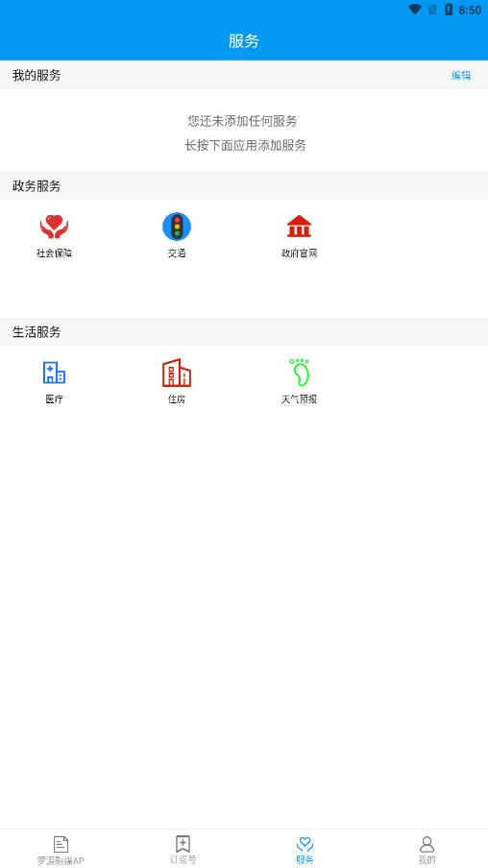
Task: Click the 政务服务 section header
Action: click(x=244, y=186)
